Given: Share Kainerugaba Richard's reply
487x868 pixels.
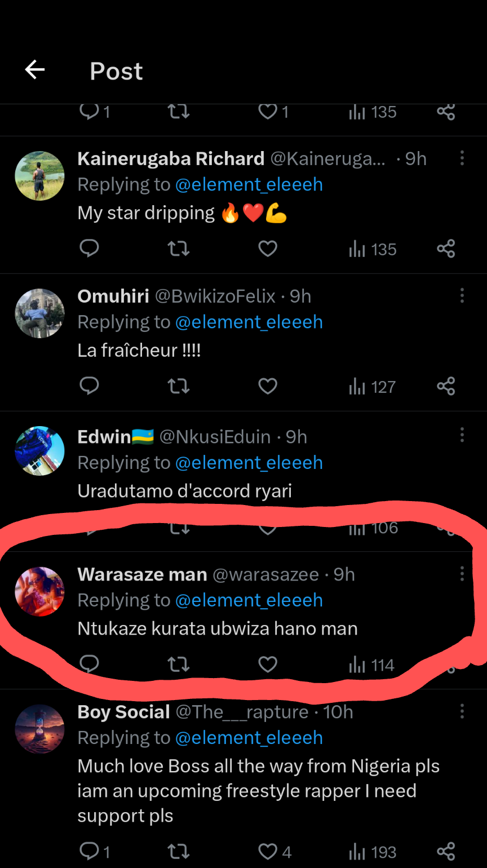Looking at the screenshot, I should [x=445, y=249].
